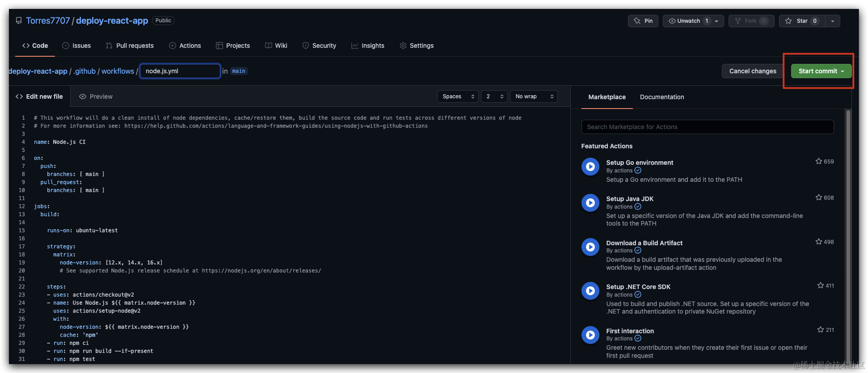Image resolution: width=868 pixels, height=373 pixels.
Task: Open the Wiki tab
Action: (x=276, y=46)
